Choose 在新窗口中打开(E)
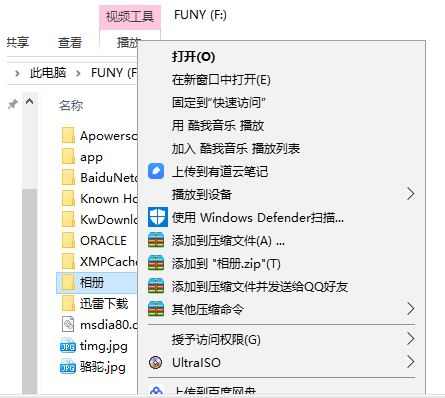Screen dimensions: 445x398 click(221, 80)
